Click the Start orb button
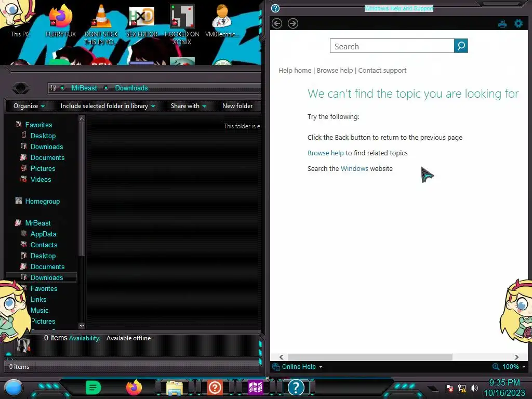532x399 pixels. pos(13,388)
